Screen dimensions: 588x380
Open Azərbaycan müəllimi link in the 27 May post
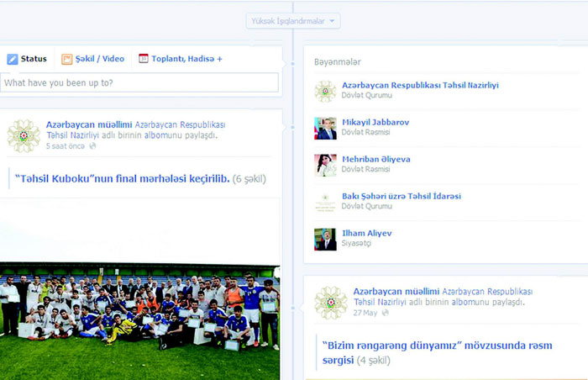[x=396, y=292]
